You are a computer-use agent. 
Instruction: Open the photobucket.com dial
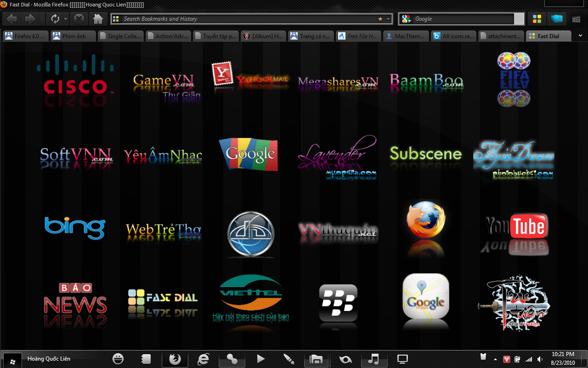tap(514, 160)
